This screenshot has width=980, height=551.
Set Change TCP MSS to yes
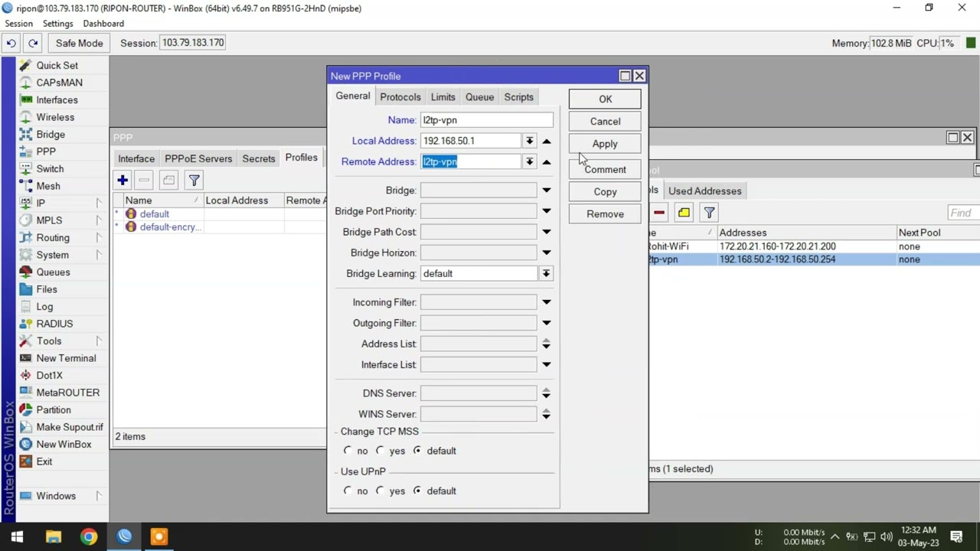pos(380,451)
